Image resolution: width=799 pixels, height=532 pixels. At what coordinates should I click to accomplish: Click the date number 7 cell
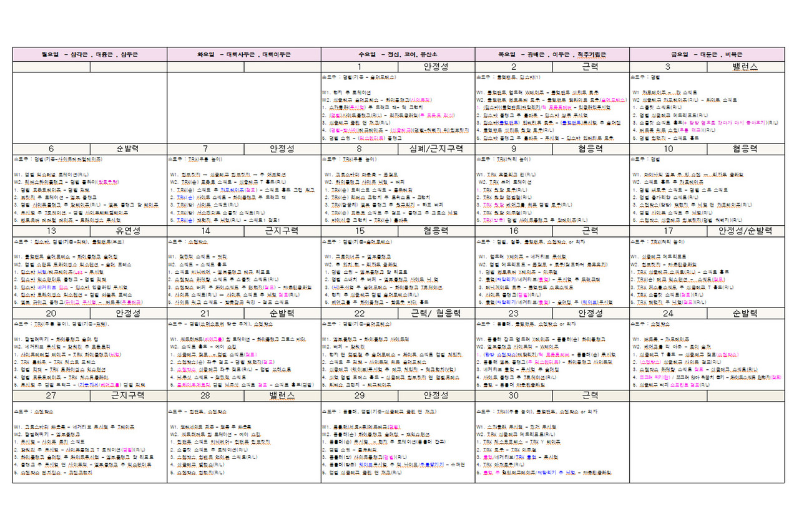[205, 149]
